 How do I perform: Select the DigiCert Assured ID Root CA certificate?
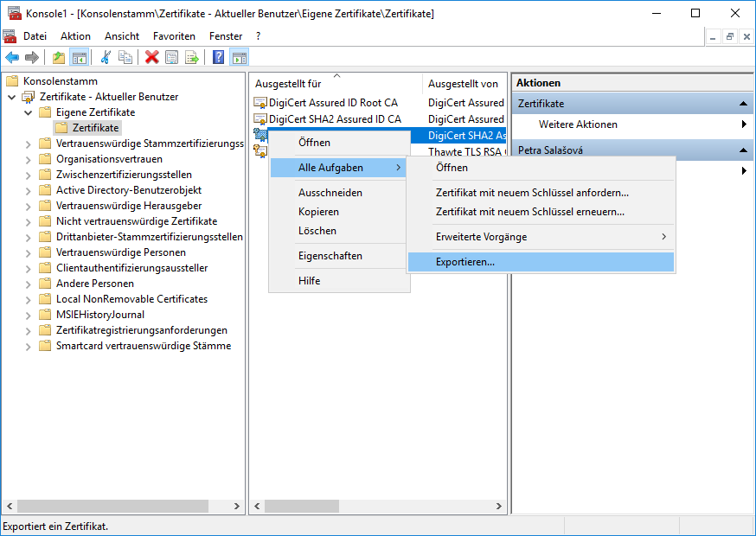[333, 103]
